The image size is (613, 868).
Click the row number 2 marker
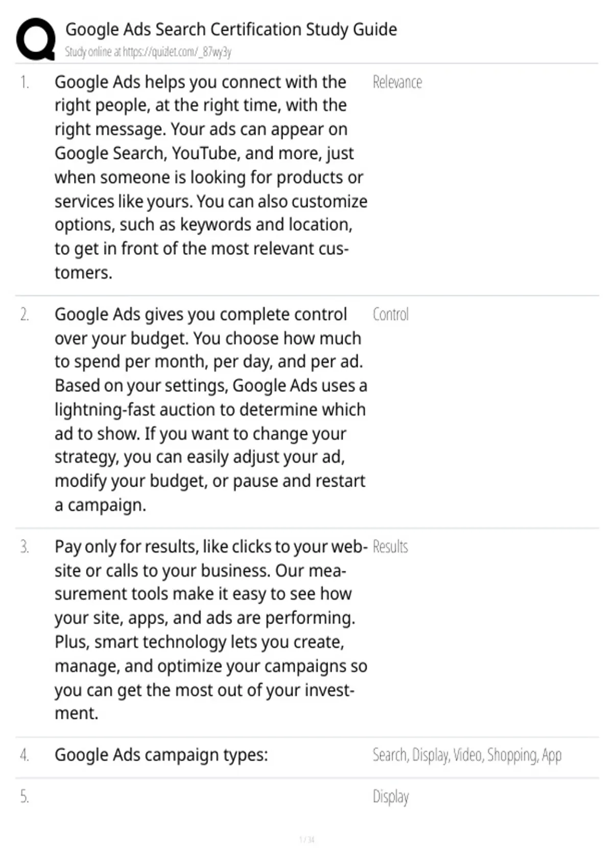25,315
